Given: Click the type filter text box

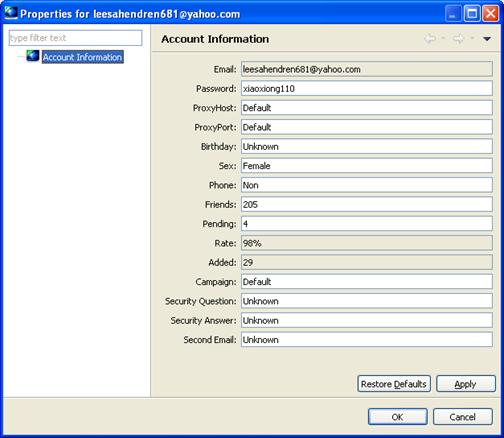Looking at the screenshot, I should [75, 38].
